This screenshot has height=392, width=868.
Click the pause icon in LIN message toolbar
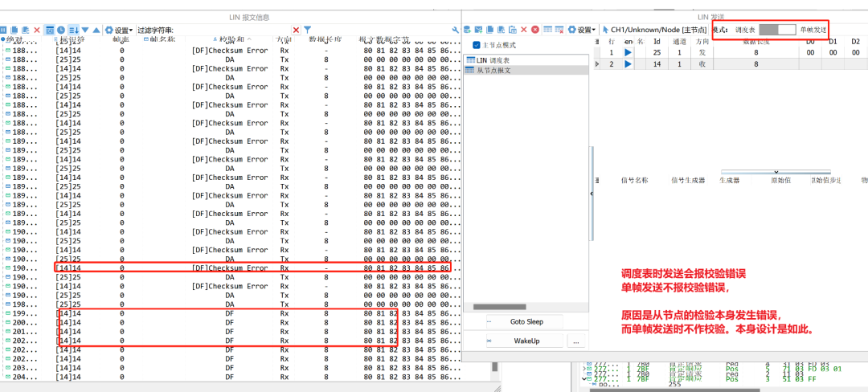[x=4, y=30]
